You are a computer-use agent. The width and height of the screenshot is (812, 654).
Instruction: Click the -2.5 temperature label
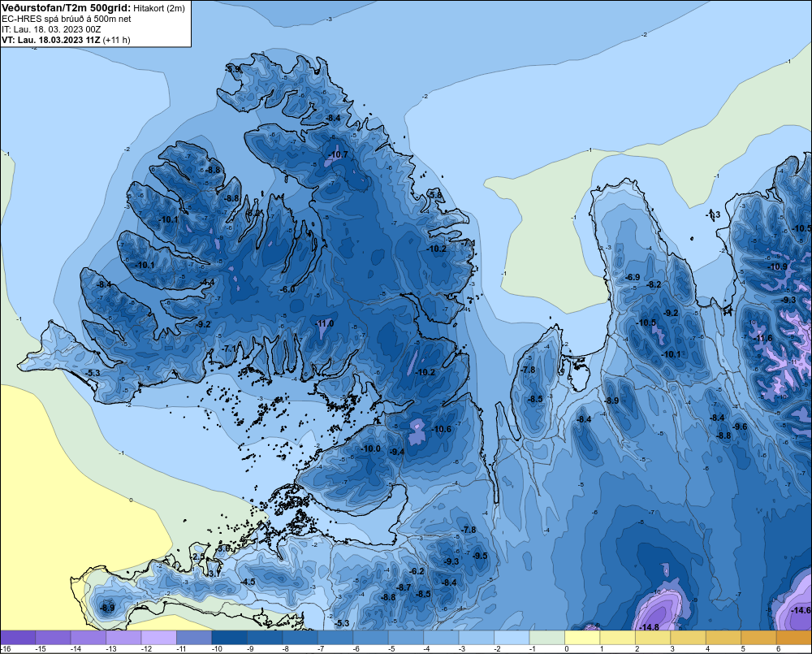(x=198, y=557)
